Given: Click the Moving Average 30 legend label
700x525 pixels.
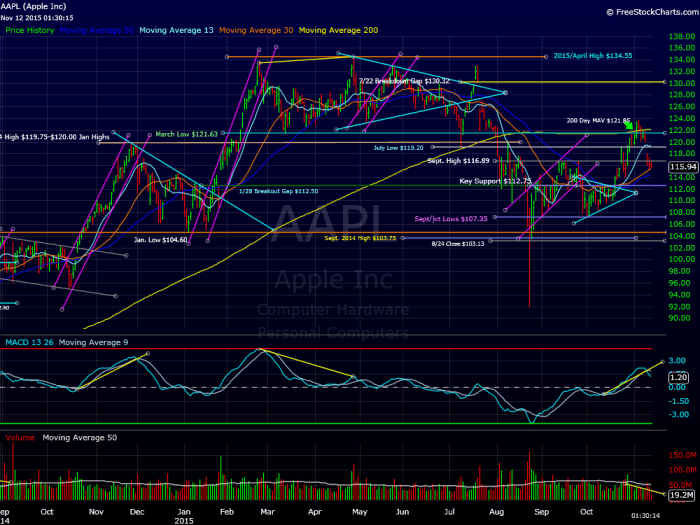Looking at the screenshot, I should pyautogui.click(x=256, y=30).
